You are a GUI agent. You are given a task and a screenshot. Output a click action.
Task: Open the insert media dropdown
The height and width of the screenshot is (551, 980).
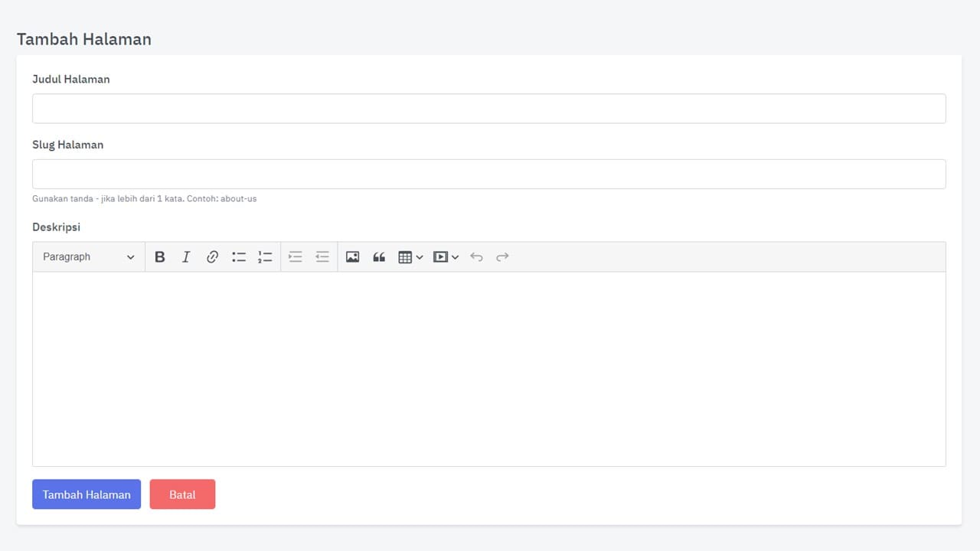tap(446, 257)
